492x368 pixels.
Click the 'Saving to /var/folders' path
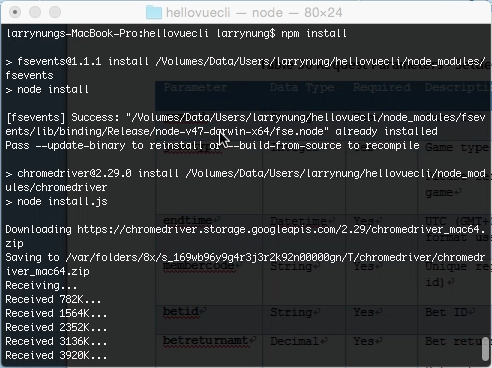pyautogui.click(x=245, y=264)
